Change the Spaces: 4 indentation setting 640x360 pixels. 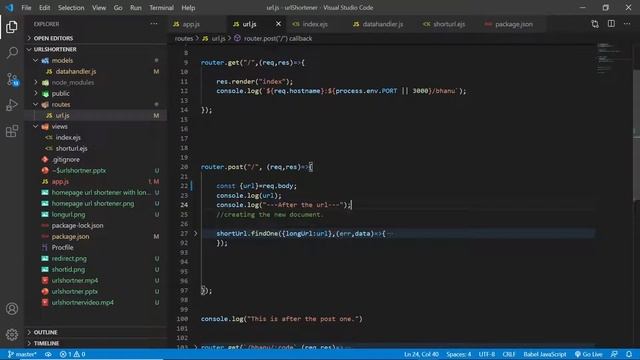(458, 354)
